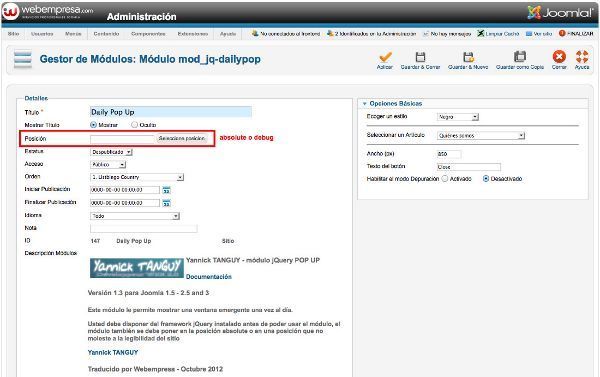Image resolution: width=600 pixels, height=377 pixels.
Task: Open the Contenido menu
Action: (x=106, y=34)
